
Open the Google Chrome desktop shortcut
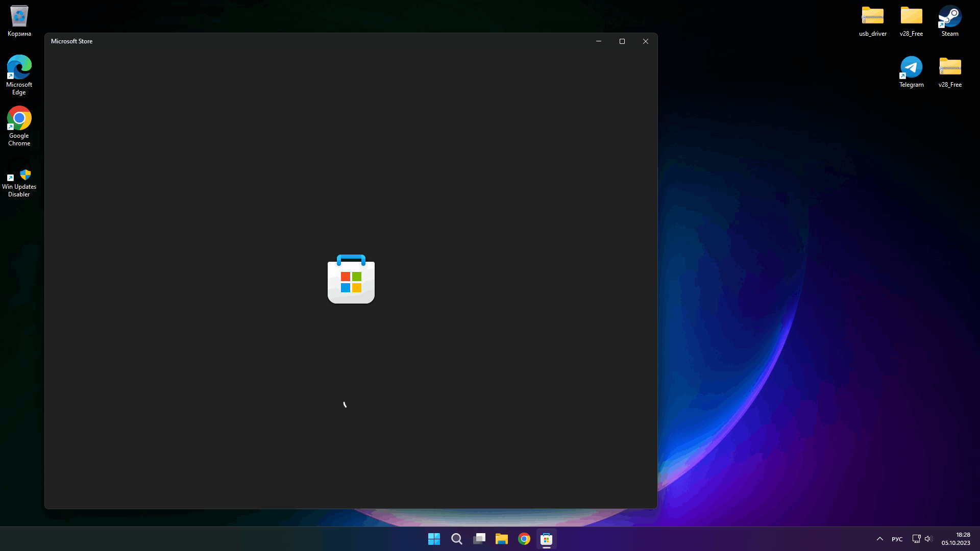pyautogui.click(x=19, y=126)
